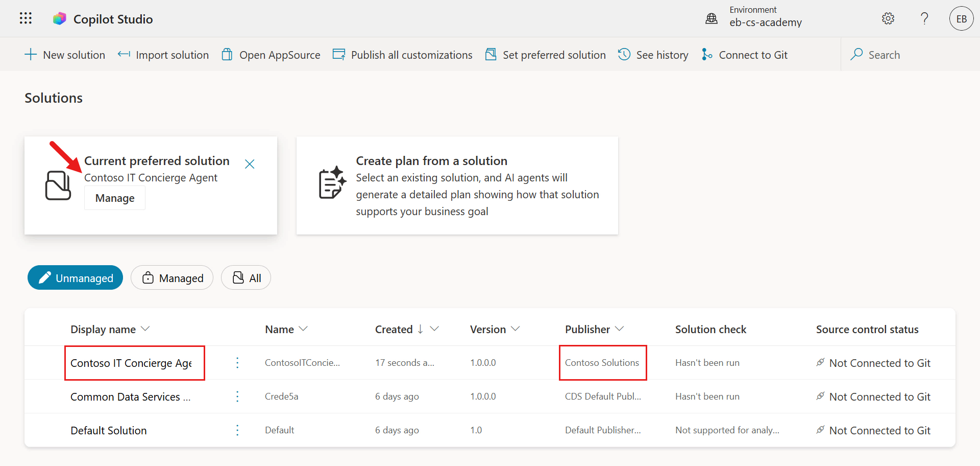Dismiss the Current preferred solution card
980x466 pixels.
[250, 164]
